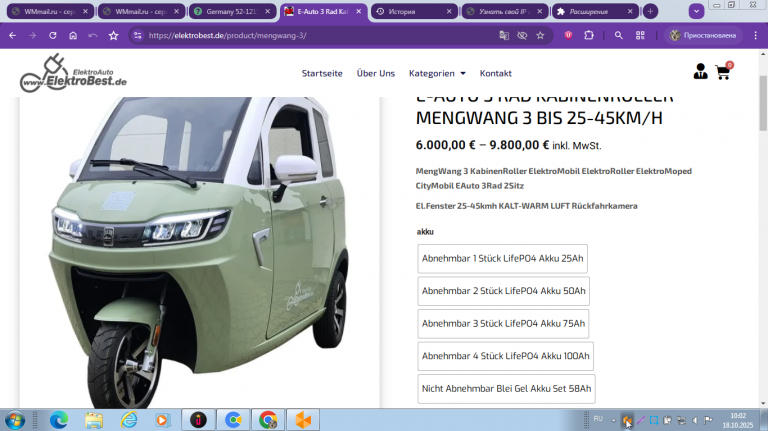768x431 pixels.
Task: Select Nicht Abnehmbar Blei Gel Akku 58Ah
Action: pos(506,389)
